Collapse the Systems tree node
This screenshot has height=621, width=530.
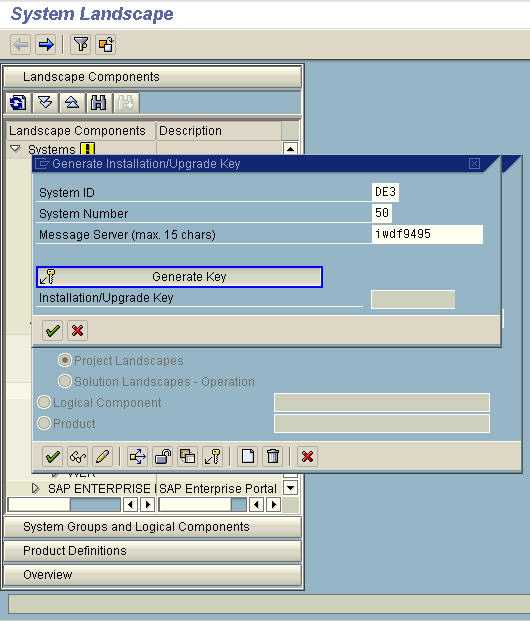(x=15, y=149)
